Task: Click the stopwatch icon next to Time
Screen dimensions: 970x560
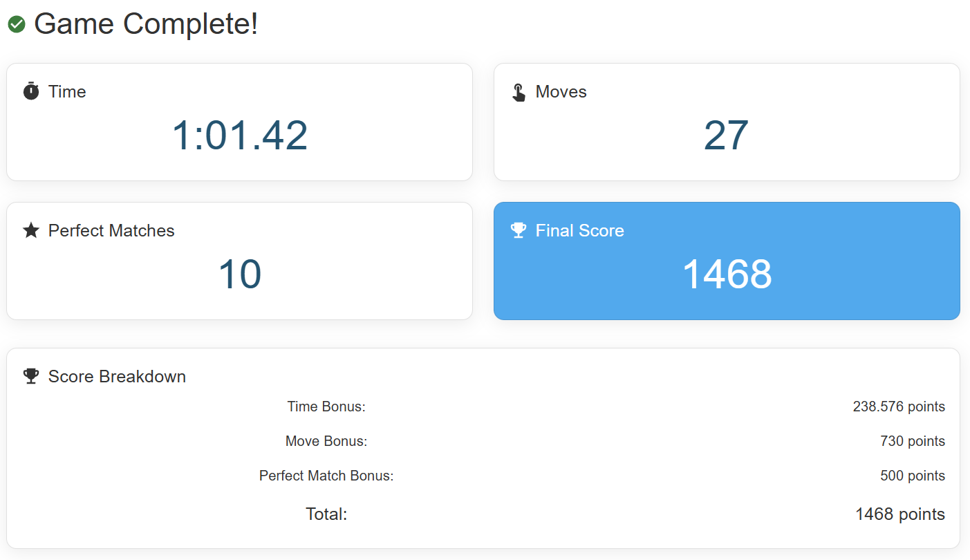Action: tap(31, 91)
